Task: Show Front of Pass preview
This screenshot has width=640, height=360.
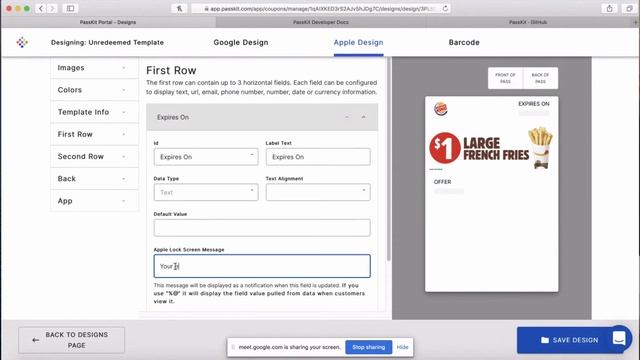Action: point(505,78)
